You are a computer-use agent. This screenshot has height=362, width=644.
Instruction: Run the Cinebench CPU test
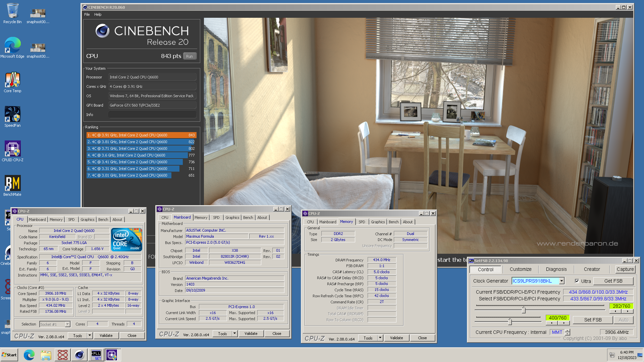(190, 56)
